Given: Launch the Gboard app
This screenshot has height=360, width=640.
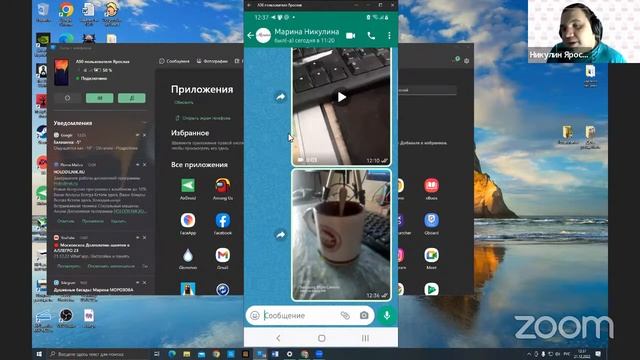Looking at the screenshot, I should tap(431, 224).
